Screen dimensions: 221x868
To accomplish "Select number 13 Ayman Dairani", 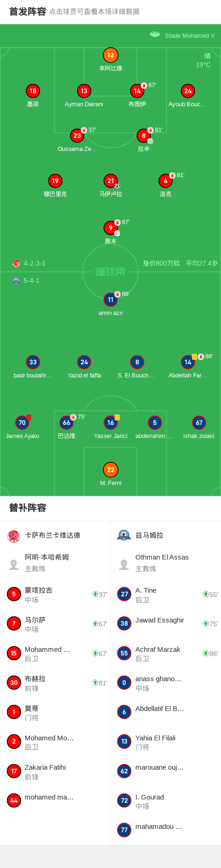I will (84, 96).
